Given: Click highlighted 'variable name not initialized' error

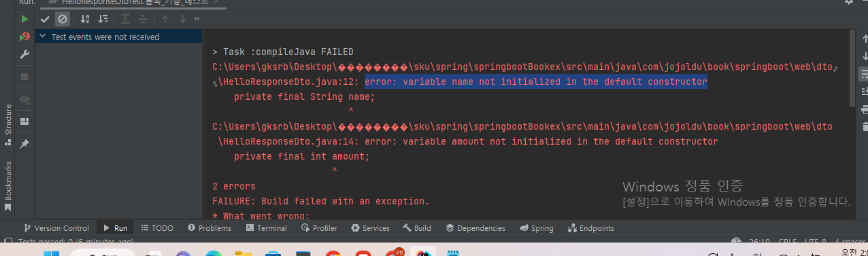Looking at the screenshot, I should (x=536, y=82).
